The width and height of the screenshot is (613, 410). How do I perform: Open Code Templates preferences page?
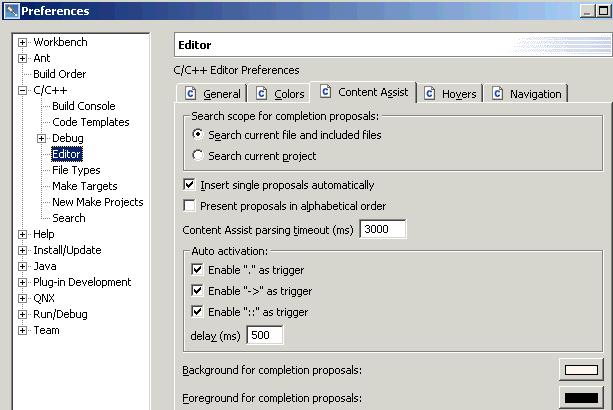(x=90, y=122)
